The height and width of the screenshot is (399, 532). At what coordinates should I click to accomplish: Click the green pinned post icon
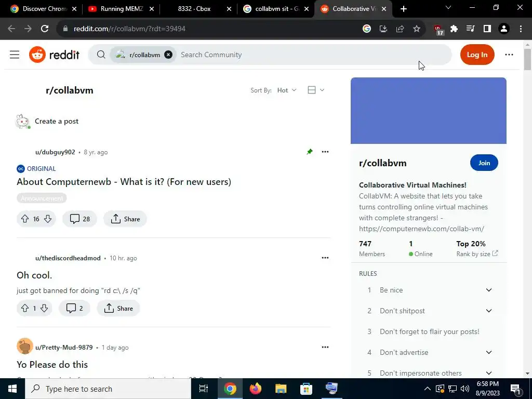[x=310, y=152]
